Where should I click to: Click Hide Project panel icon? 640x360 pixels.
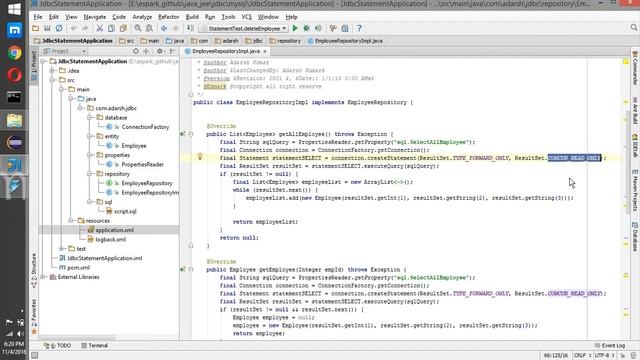173,51
